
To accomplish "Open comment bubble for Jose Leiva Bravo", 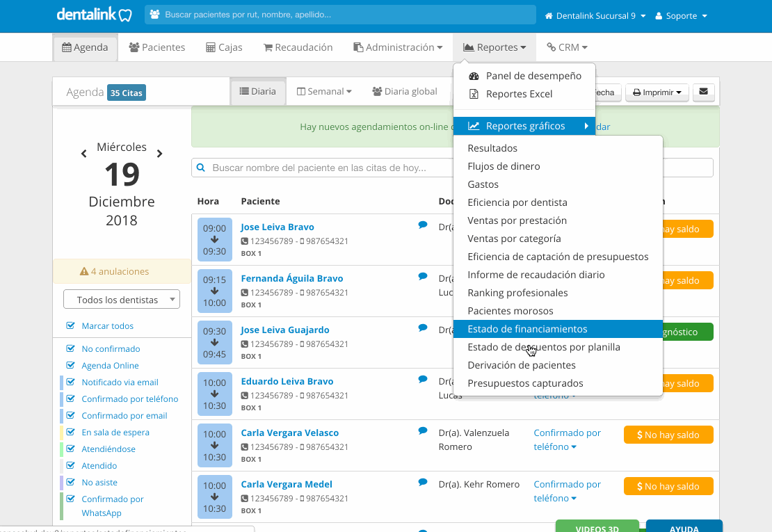I will 422,225.
